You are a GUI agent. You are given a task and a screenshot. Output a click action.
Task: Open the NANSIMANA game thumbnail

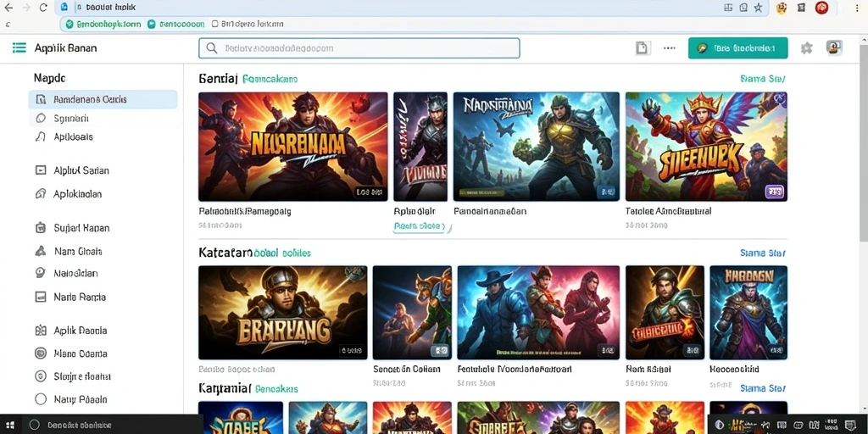click(x=537, y=147)
